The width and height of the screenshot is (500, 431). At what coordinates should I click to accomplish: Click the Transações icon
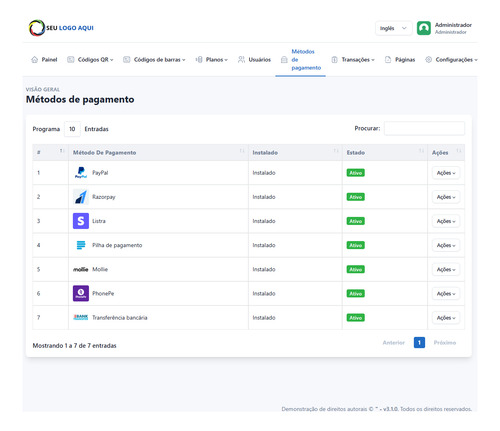coord(334,60)
